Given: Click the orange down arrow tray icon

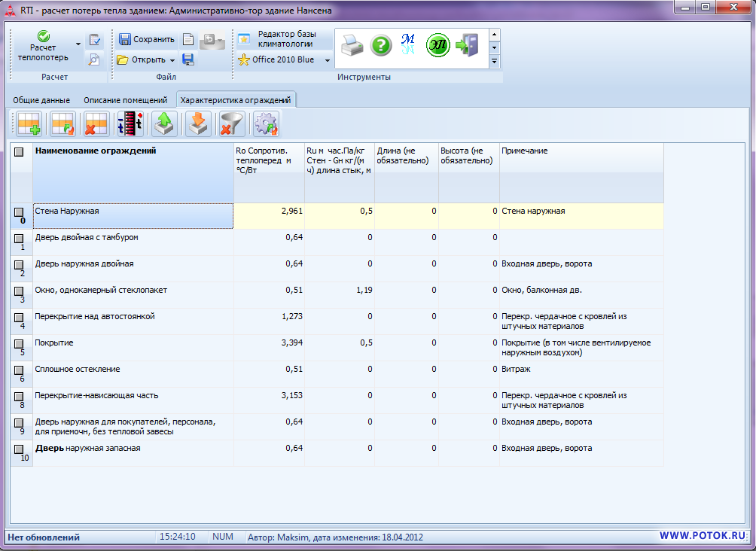Looking at the screenshot, I should (x=198, y=123).
